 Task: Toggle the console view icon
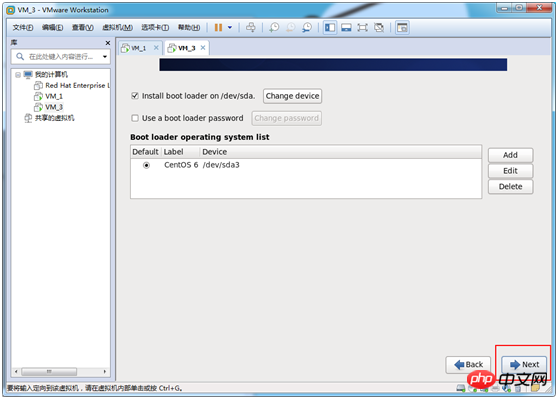click(x=402, y=27)
